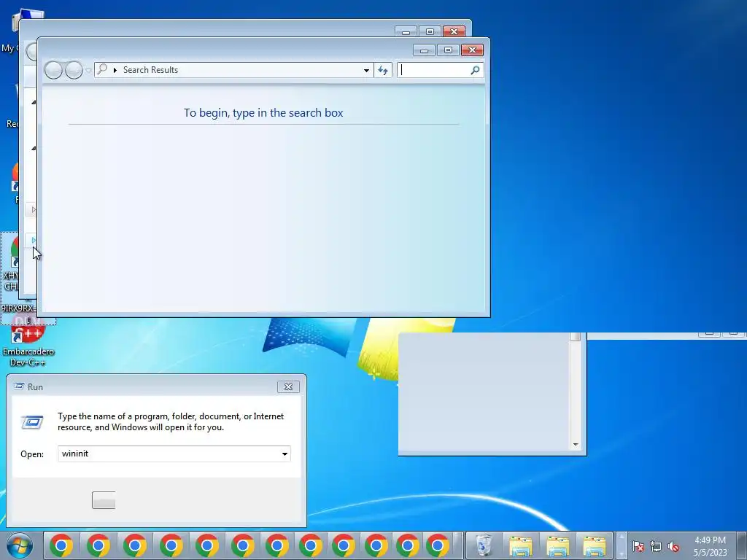Click the last Chrome icon before Recycle Bin

coord(438,545)
